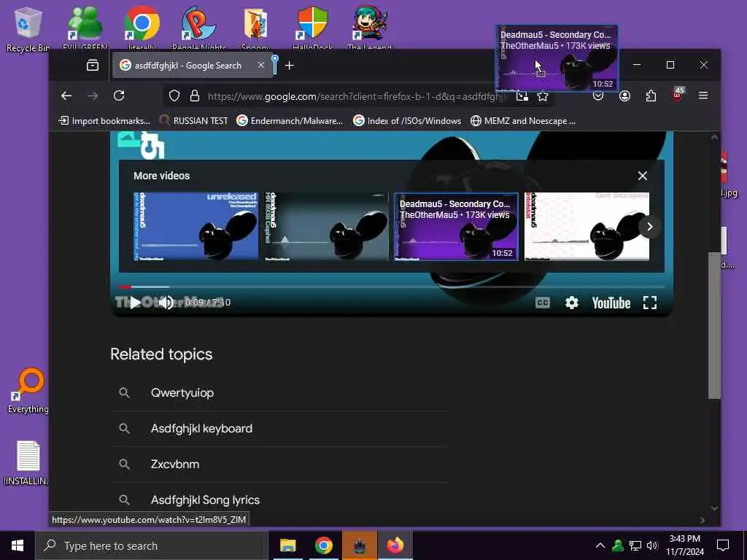The image size is (747, 560).
Task: Open the taskbar app left of Firefox
Action: click(359, 545)
